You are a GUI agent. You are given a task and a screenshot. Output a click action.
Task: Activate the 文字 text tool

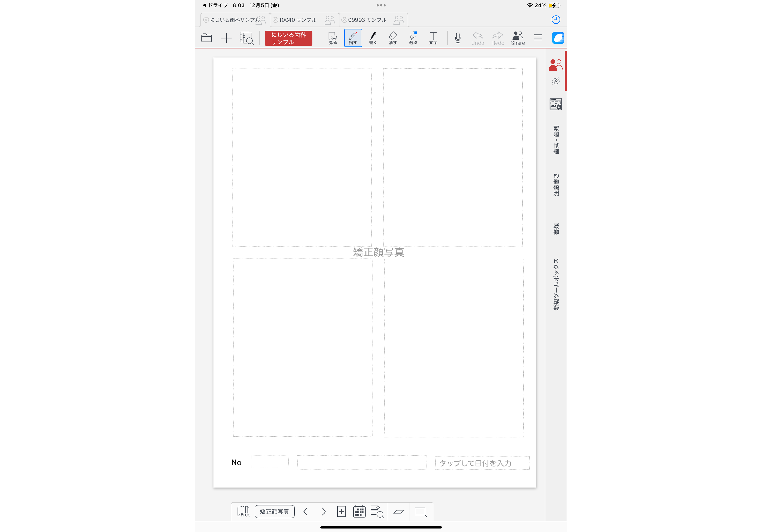pyautogui.click(x=433, y=38)
